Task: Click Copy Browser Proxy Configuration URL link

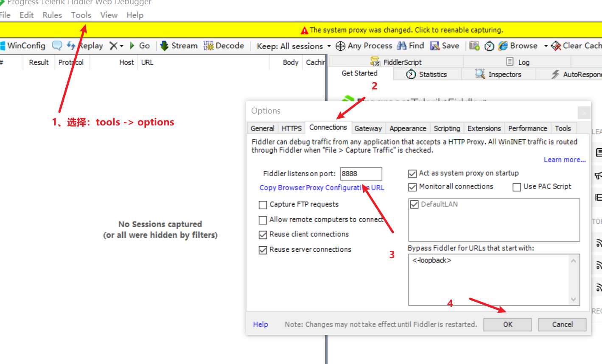Action: click(x=322, y=188)
